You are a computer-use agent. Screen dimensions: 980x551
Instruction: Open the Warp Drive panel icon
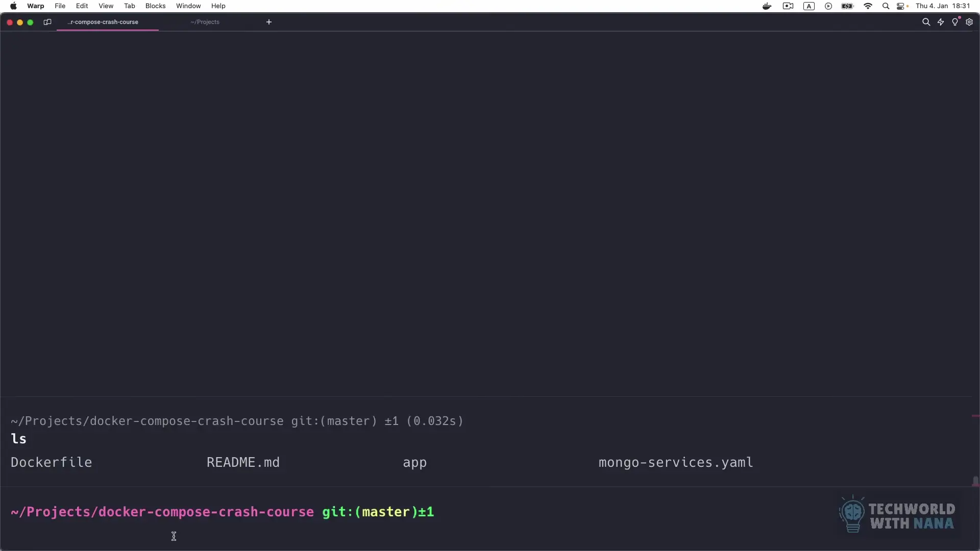[x=47, y=22]
